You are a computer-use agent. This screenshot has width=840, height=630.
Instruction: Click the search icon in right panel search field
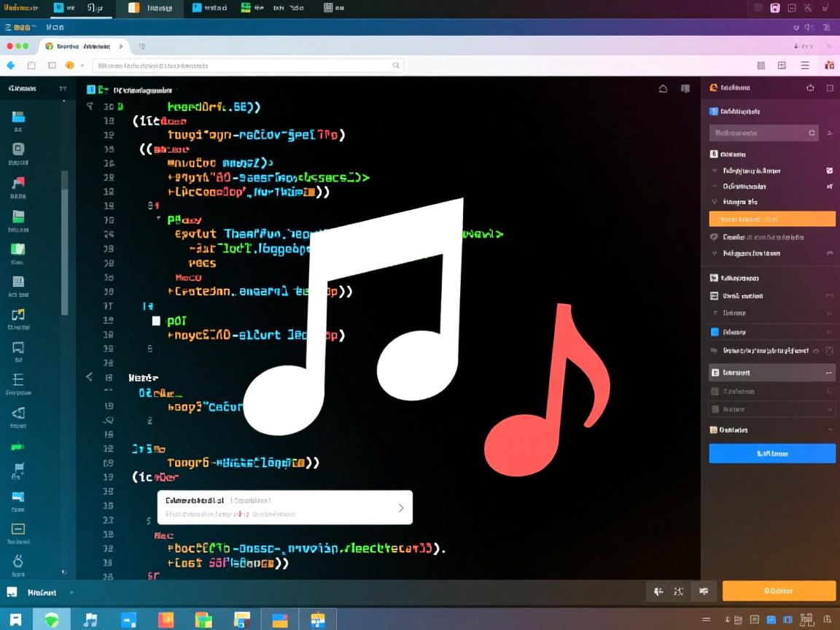point(812,133)
